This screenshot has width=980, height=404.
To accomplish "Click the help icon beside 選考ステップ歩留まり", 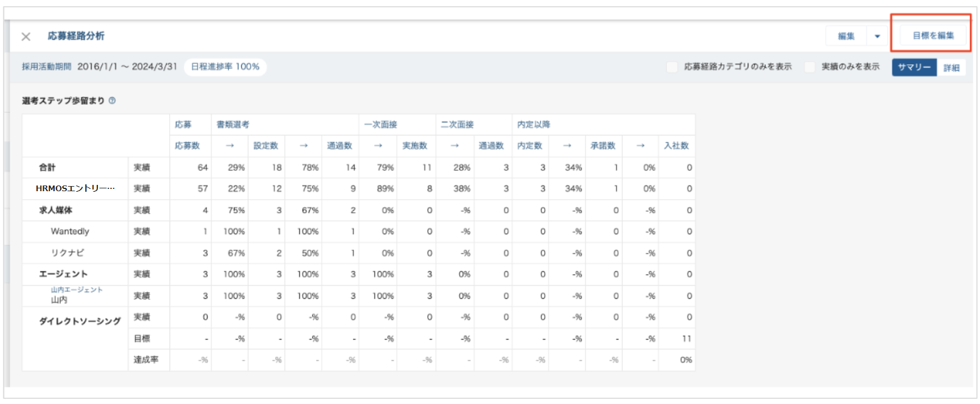I will tap(112, 101).
